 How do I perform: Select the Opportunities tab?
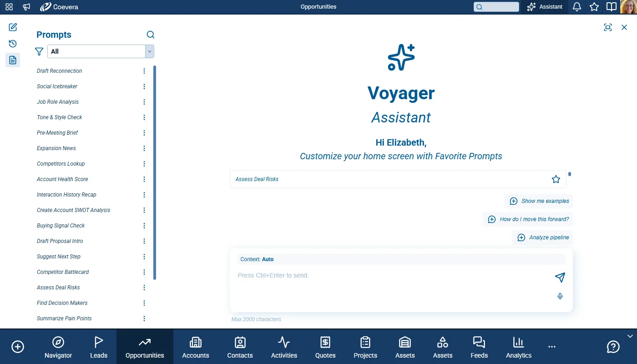145,347
